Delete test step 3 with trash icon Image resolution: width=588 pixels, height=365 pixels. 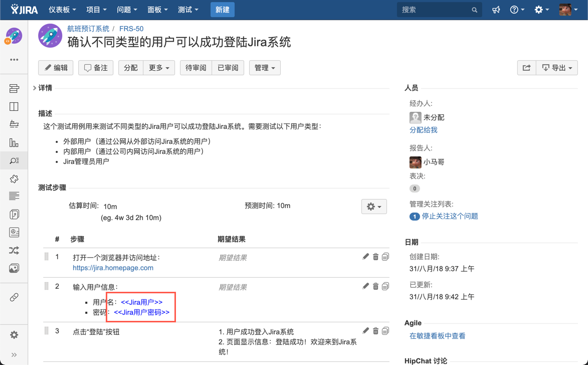coord(375,330)
